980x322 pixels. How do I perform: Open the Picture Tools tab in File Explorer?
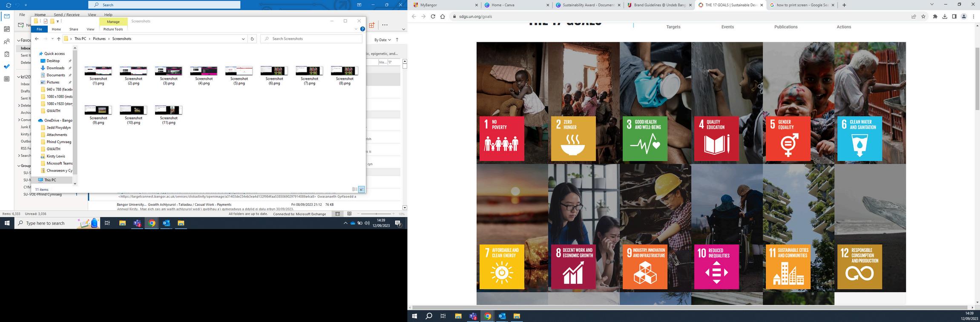[x=113, y=29]
